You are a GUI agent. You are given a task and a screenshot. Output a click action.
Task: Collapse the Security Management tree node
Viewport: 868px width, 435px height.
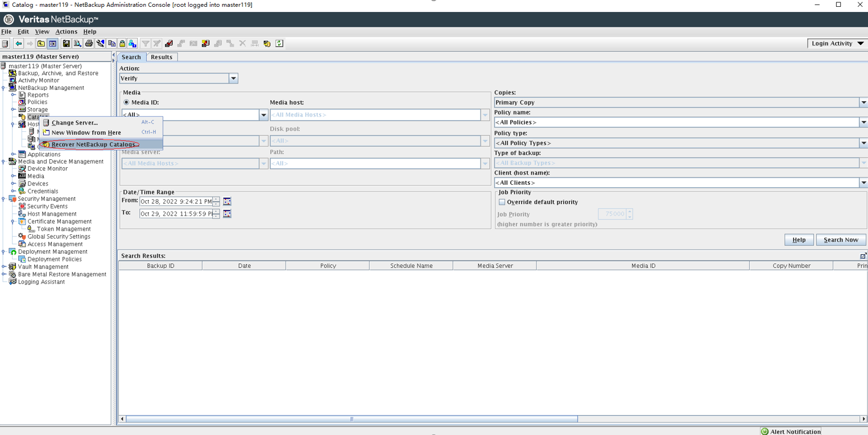coord(3,199)
